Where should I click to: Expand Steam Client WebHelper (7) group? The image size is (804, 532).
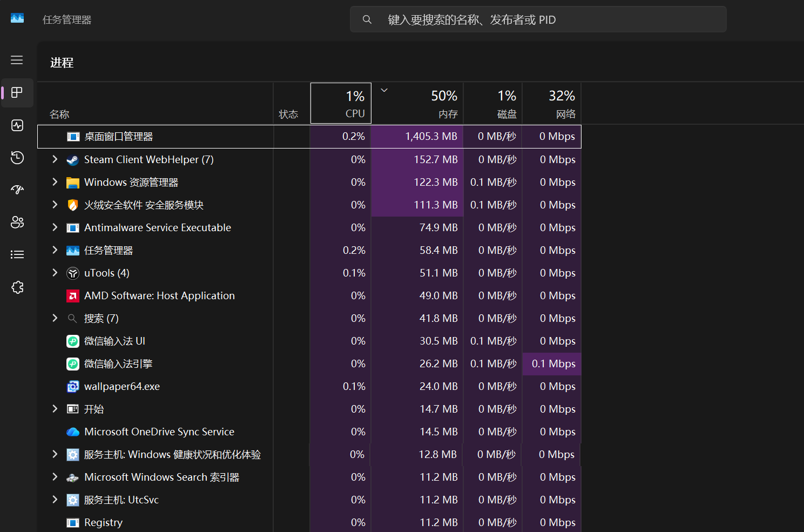(55, 159)
